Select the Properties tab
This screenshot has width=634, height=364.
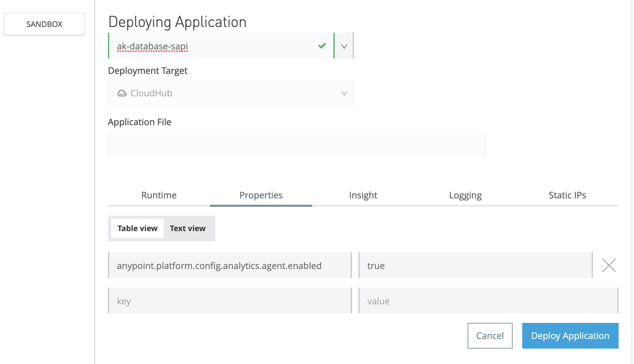(261, 195)
